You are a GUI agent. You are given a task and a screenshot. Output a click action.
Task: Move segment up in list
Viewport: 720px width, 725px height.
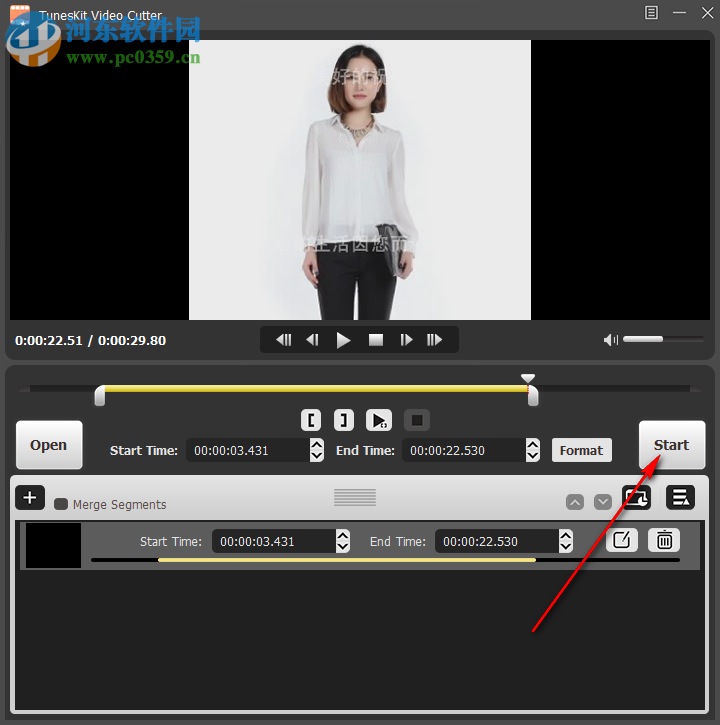click(575, 502)
